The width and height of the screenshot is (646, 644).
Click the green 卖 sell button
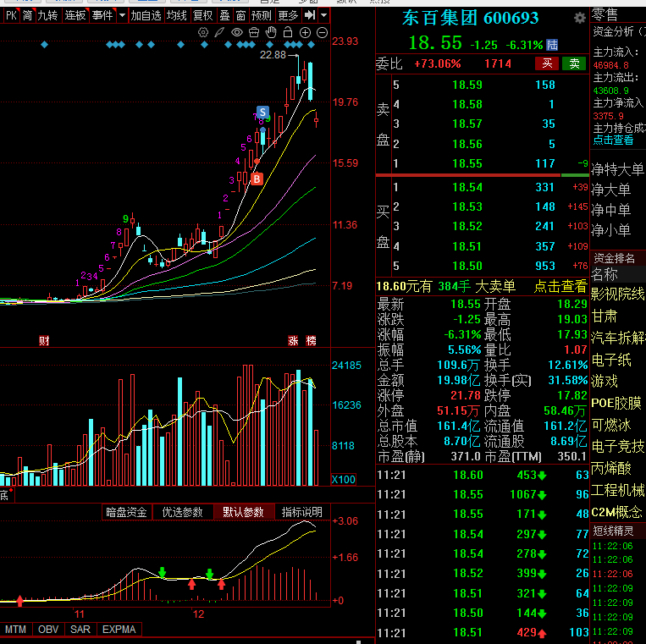coord(574,63)
